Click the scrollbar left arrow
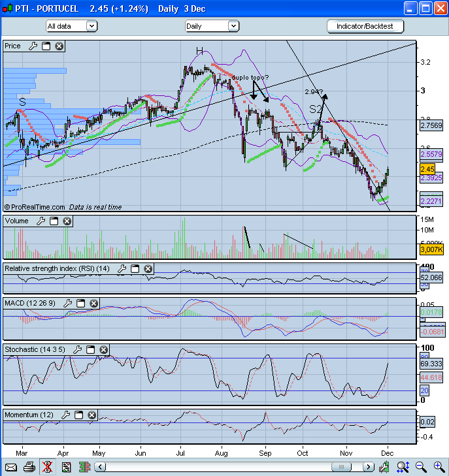This screenshot has width=449, height=476. tap(101, 467)
